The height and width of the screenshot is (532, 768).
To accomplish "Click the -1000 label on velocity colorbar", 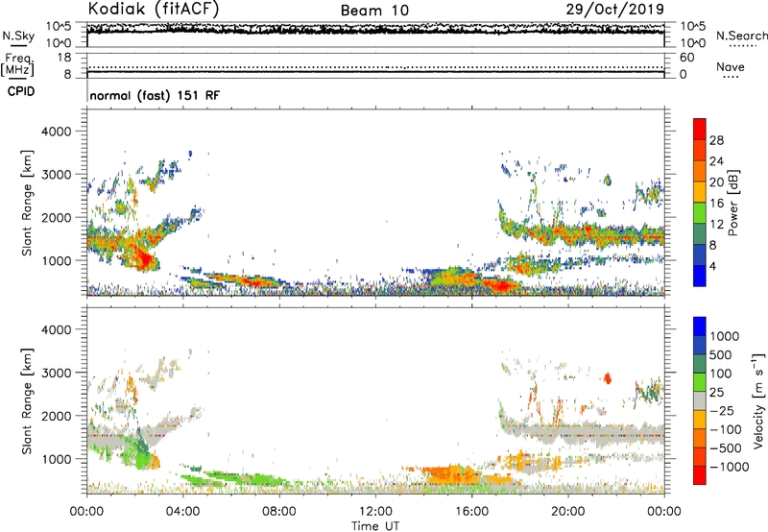I will [x=729, y=467].
